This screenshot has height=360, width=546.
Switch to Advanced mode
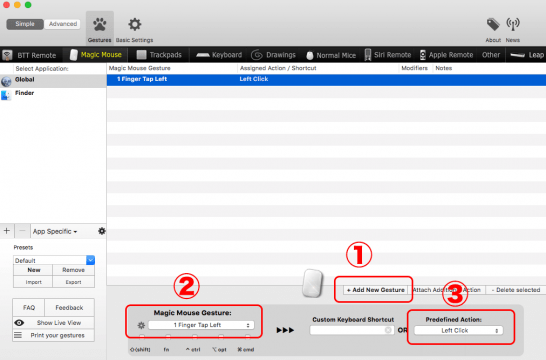[x=63, y=24]
